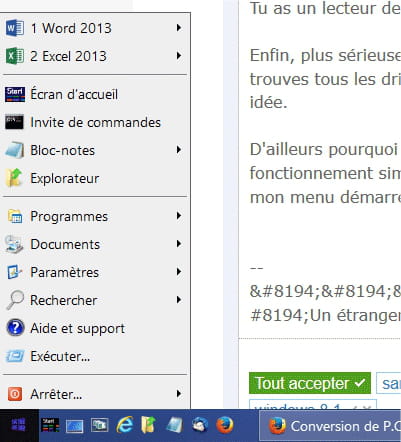Click the text 'Tu as un lecteur de'
The height and width of the screenshot is (442, 401).
(325, 8)
